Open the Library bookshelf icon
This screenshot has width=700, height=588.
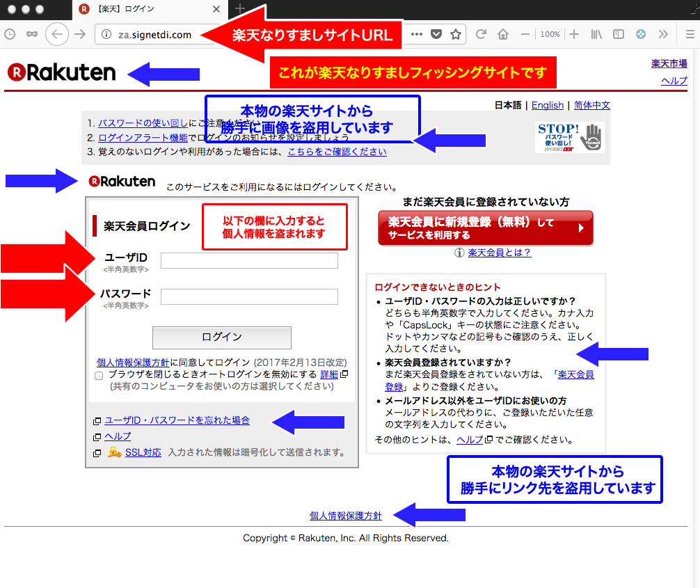tap(596, 34)
